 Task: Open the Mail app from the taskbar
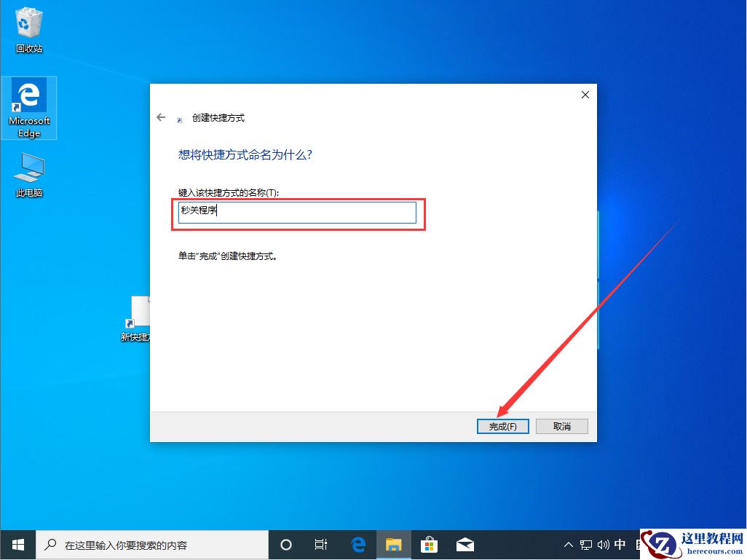tap(465, 544)
